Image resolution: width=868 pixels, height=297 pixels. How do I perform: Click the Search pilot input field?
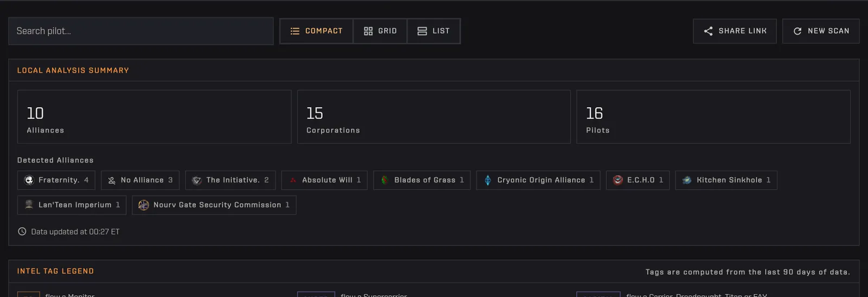pyautogui.click(x=141, y=31)
